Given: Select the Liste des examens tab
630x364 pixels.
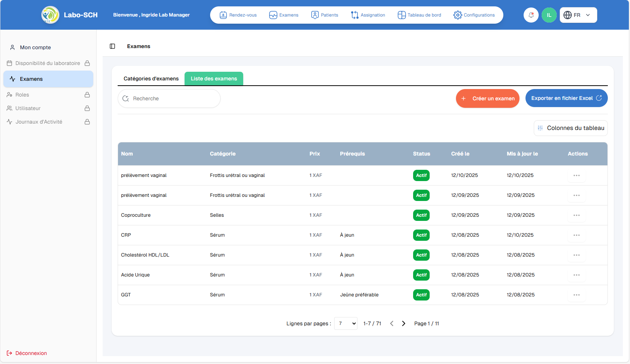Looking at the screenshot, I should 214,79.
